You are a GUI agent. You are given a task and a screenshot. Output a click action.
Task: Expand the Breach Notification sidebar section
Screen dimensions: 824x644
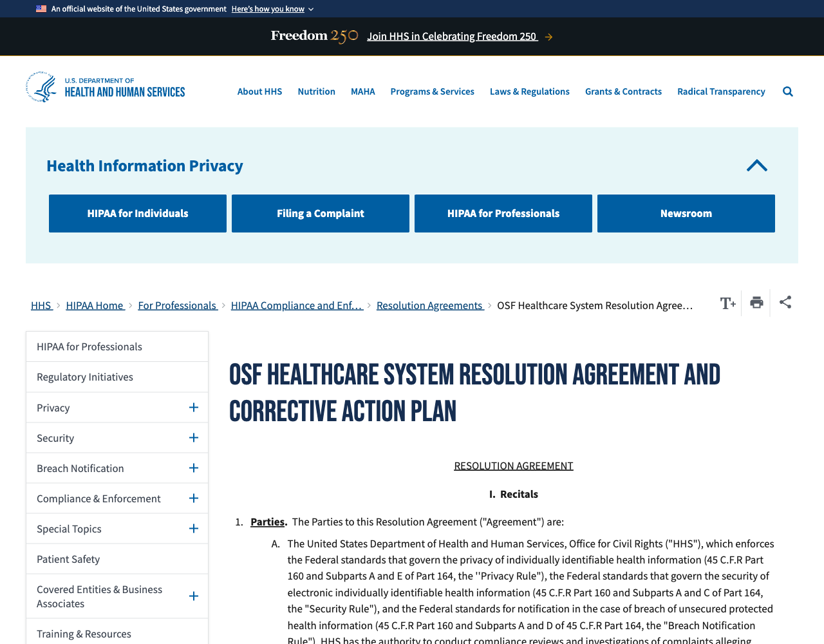pyautogui.click(x=194, y=468)
